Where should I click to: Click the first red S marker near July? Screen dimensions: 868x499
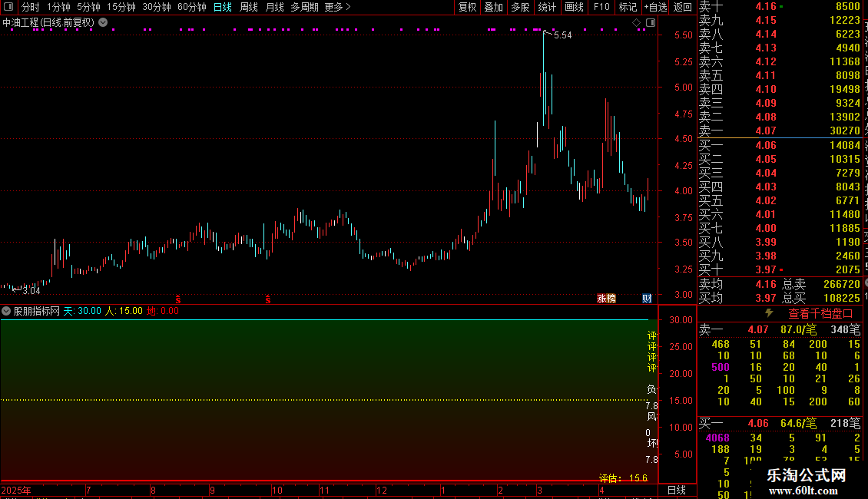pos(178,299)
